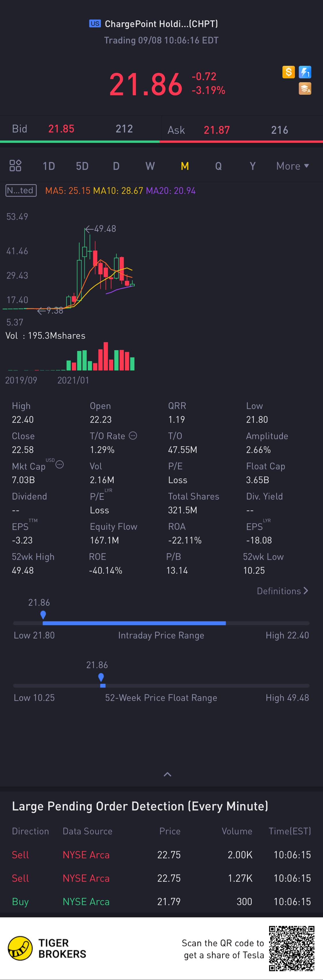This screenshot has height=980, width=323.
Task: Tap the T/O Rate info icon
Action: [133, 436]
